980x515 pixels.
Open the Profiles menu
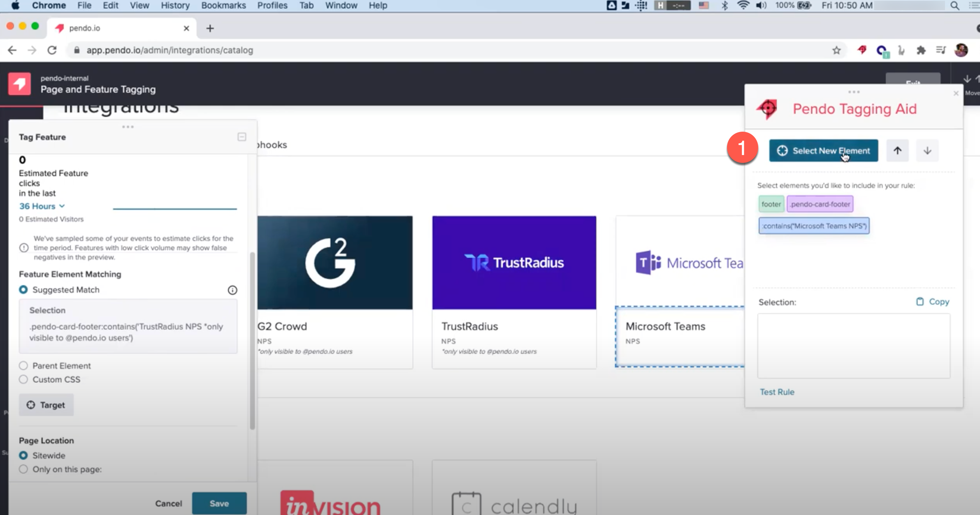272,5
